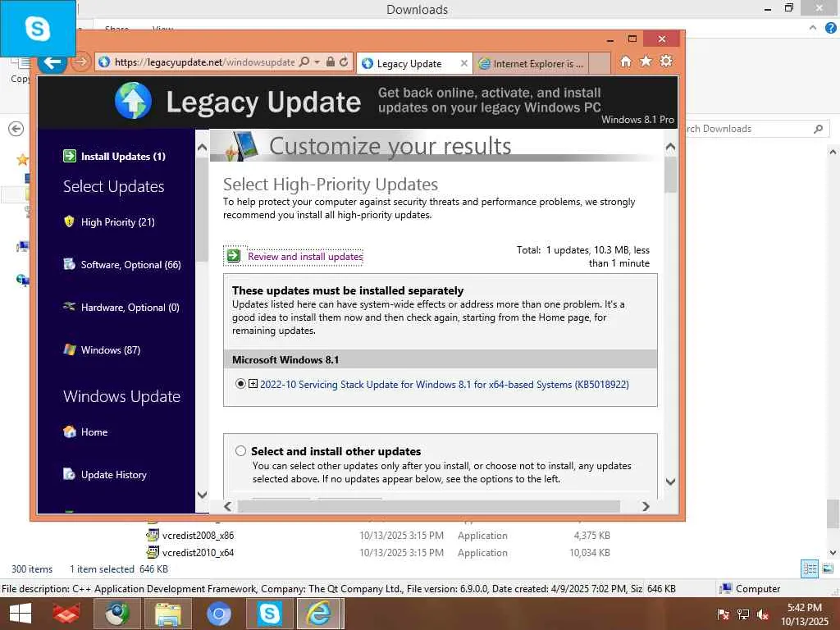Go back with the IE back arrow
The width and height of the screenshot is (840, 630).
point(52,62)
